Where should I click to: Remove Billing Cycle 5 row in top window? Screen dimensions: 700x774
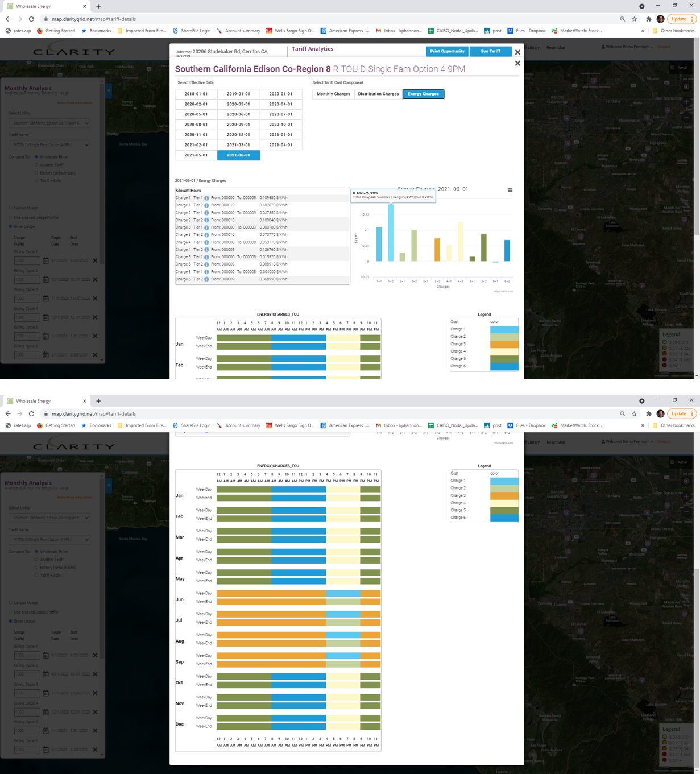[95, 336]
